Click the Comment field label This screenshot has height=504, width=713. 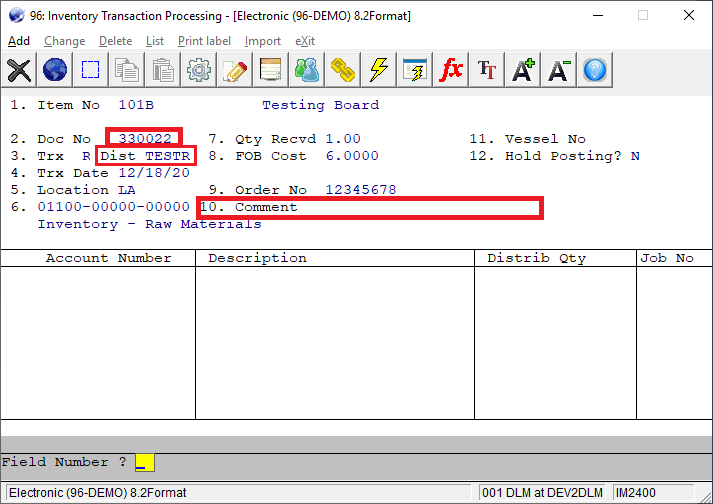(x=266, y=207)
